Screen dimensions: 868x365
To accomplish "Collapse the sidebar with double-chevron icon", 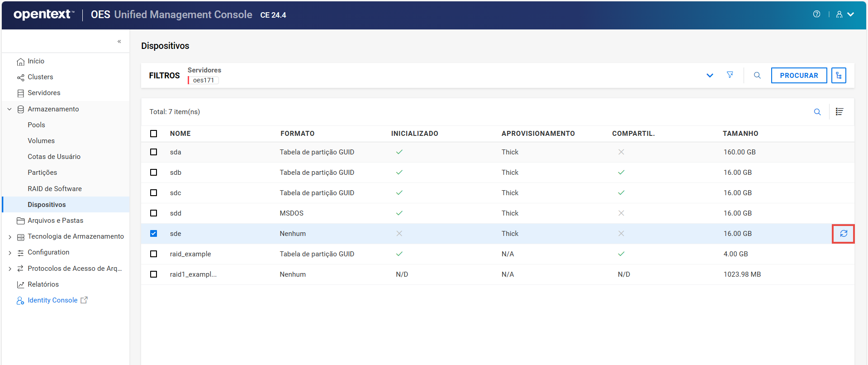I will point(119,41).
